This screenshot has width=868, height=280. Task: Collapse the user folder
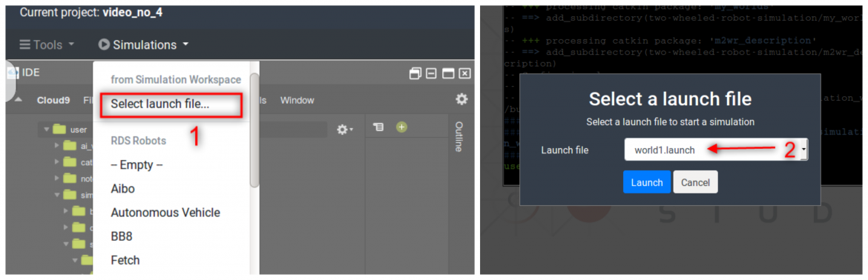coord(47,130)
